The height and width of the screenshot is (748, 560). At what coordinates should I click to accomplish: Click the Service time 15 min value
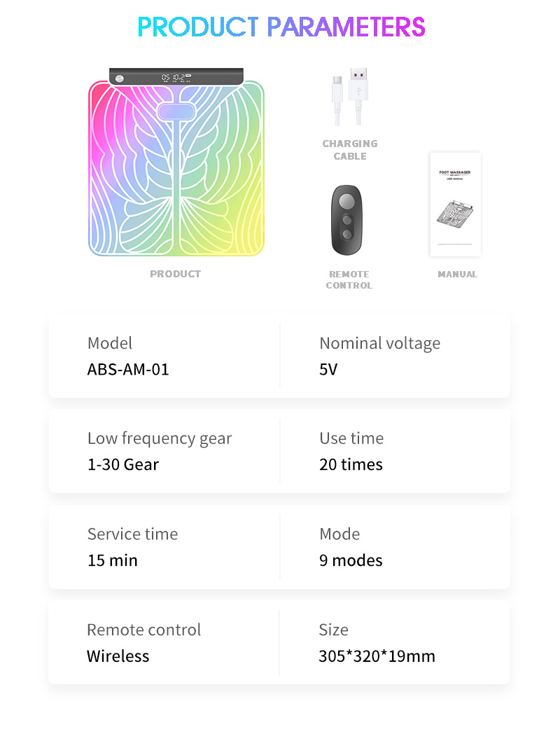click(x=113, y=560)
